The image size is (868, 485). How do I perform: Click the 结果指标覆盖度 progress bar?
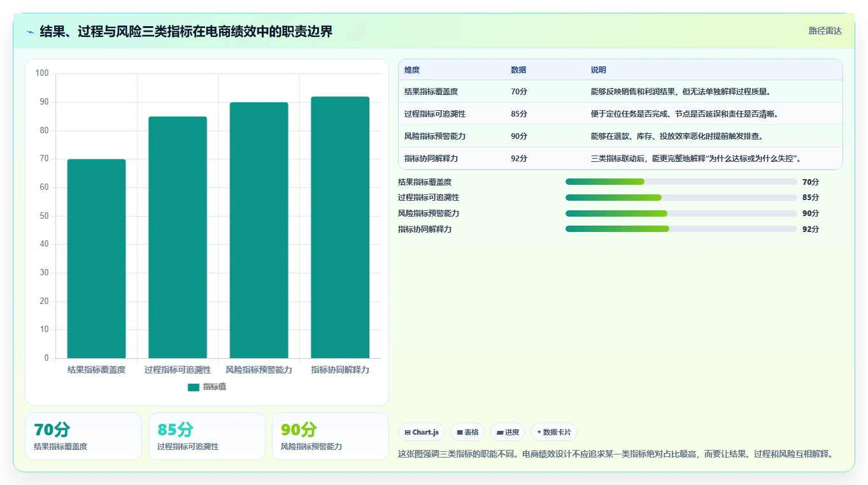coord(681,182)
